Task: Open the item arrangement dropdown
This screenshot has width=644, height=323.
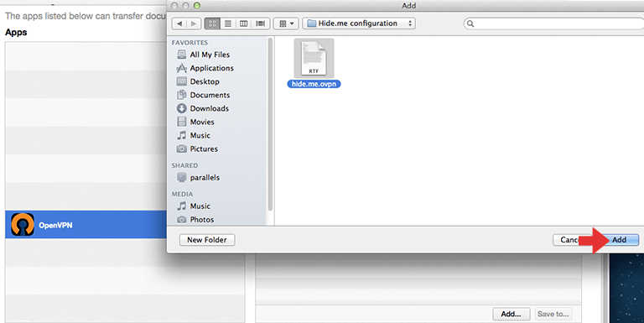Action: (x=286, y=23)
